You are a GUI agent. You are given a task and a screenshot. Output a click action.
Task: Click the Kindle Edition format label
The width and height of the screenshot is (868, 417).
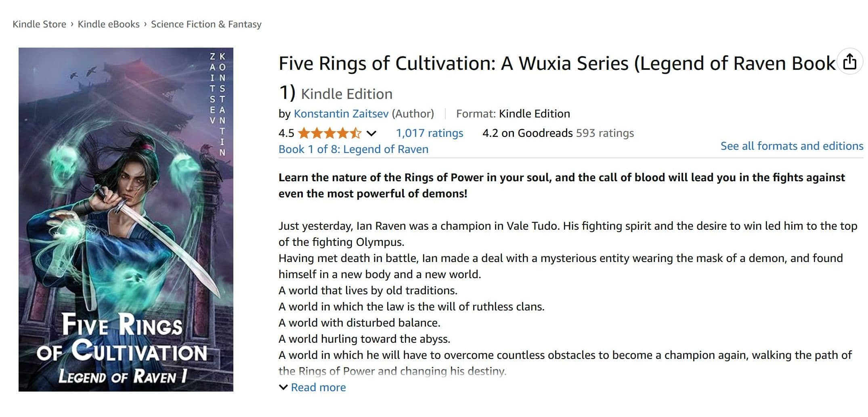(534, 114)
